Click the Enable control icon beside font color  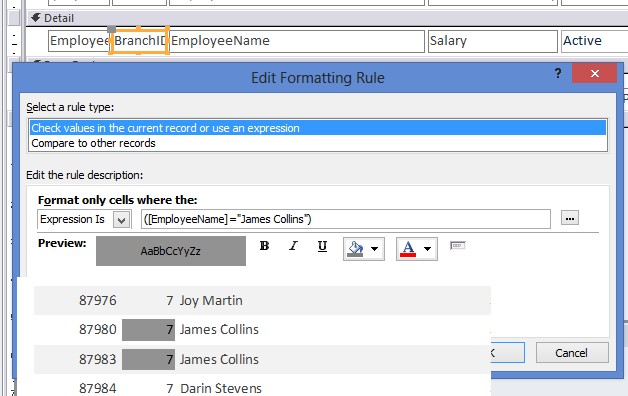pos(457,245)
